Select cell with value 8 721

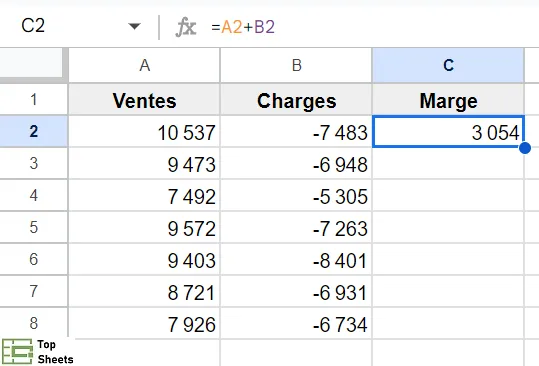click(144, 291)
